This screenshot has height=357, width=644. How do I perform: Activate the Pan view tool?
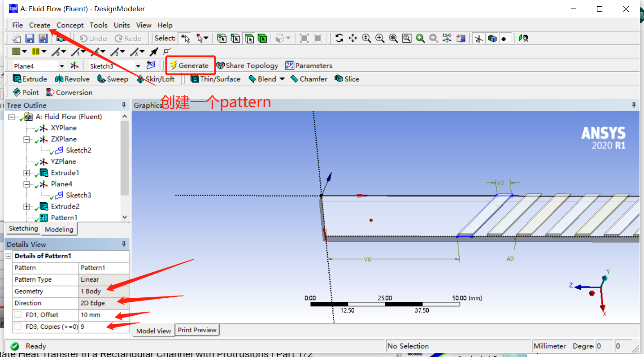[x=353, y=39]
